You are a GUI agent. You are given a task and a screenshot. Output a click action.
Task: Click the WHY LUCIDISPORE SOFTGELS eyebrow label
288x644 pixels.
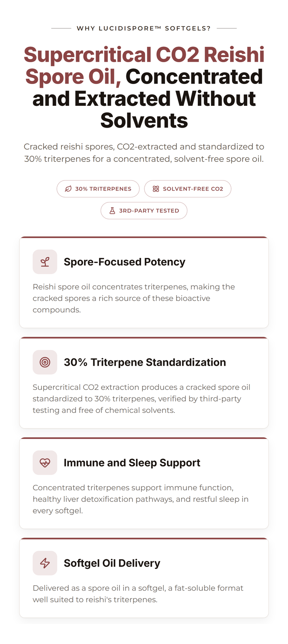(x=144, y=28)
